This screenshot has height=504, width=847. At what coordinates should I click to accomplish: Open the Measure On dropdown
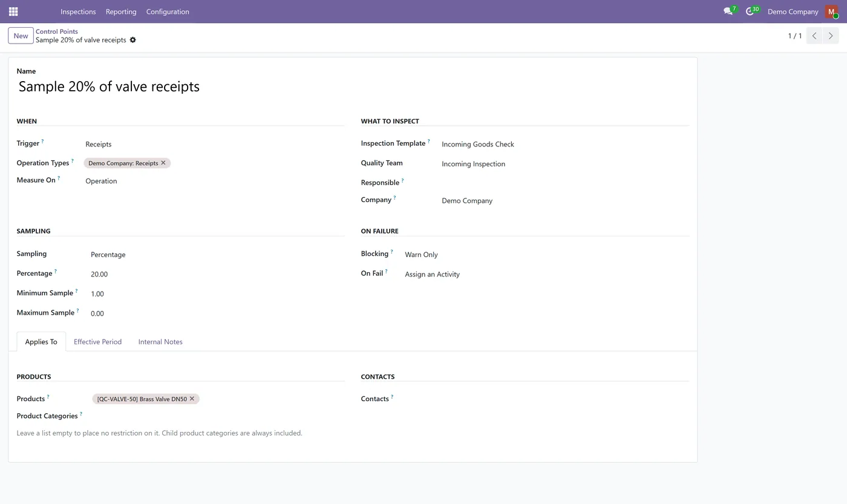pos(215,181)
